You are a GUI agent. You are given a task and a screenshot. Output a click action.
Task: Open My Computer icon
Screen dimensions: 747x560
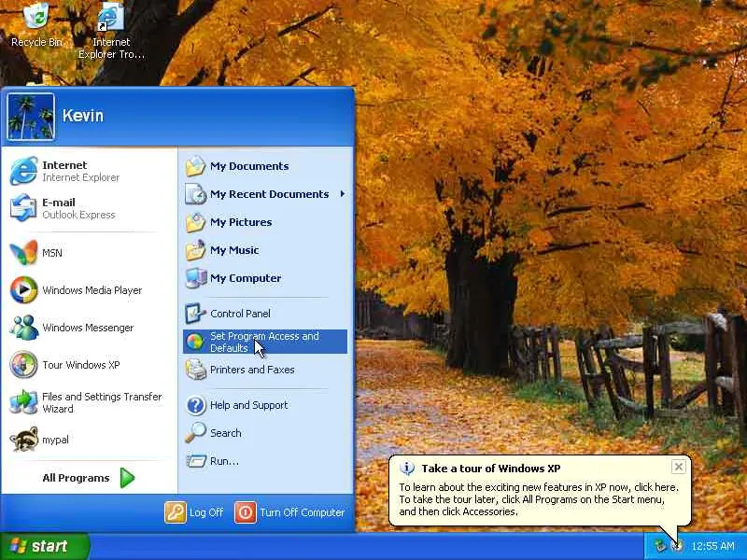point(196,278)
